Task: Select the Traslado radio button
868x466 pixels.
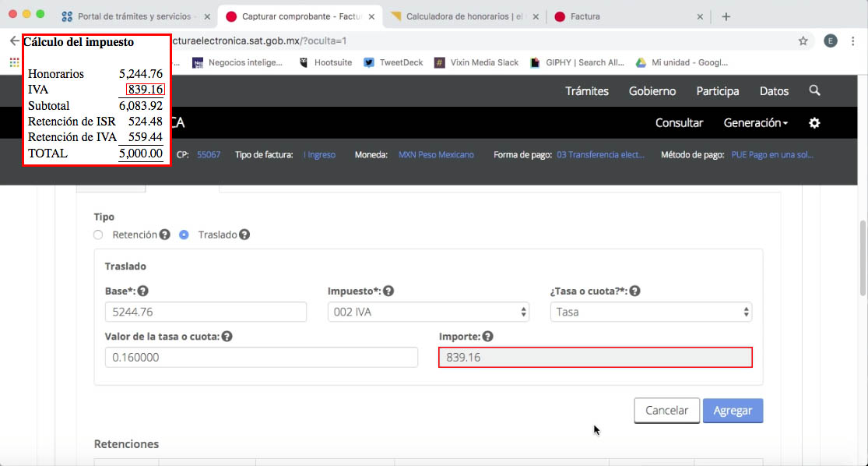Action: pyautogui.click(x=184, y=235)
